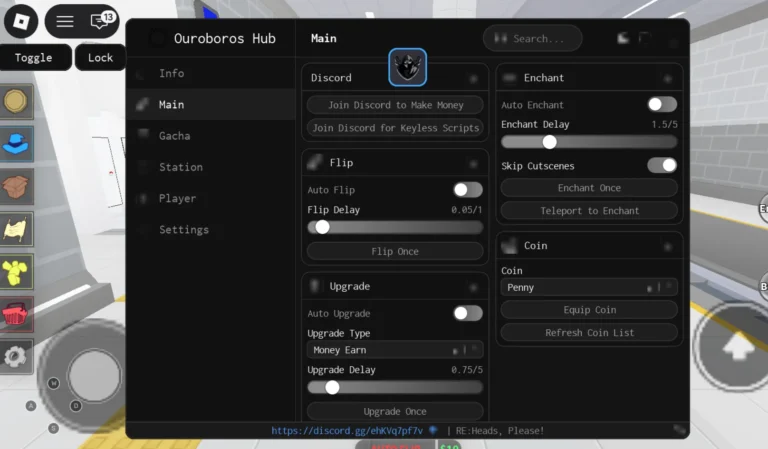Image resolution: width=768 pixels, height=449 pixels.
Task: Click the cardboard box icon in left sidebar
Action: (x=17, y=187)
